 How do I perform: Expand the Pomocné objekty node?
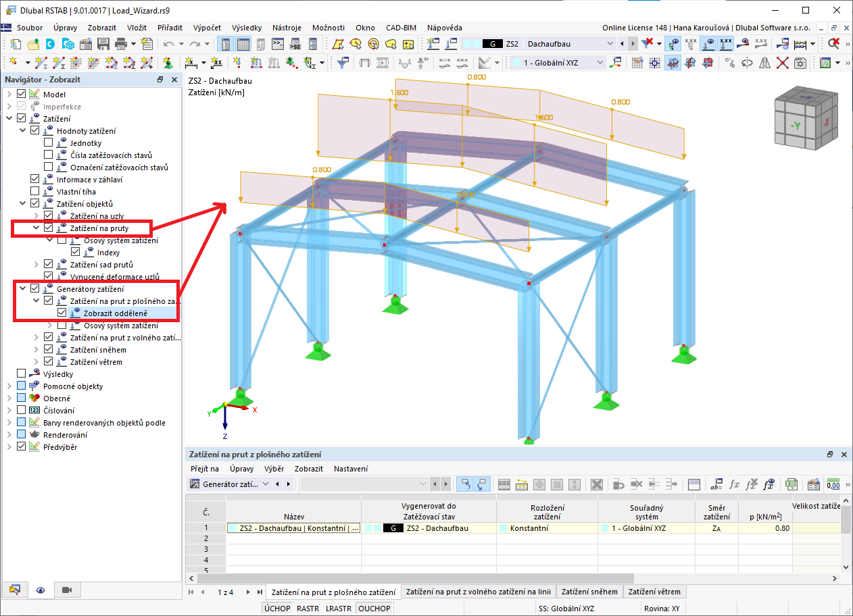pos(9,386)
